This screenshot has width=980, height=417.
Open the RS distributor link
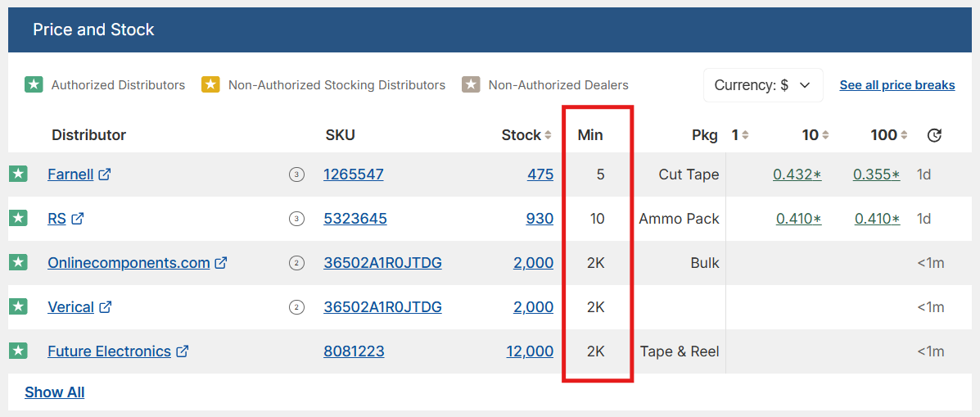tap(56, 219)
